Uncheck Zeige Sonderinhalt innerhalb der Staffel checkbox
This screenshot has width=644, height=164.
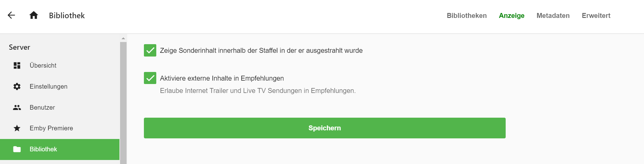click(150, 50)
